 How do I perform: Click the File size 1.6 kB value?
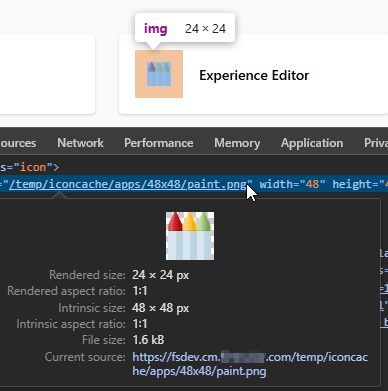click(148, 340)
